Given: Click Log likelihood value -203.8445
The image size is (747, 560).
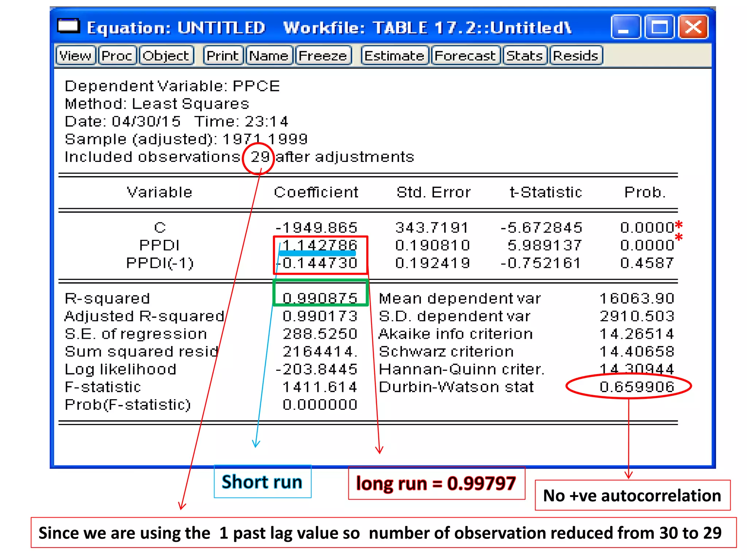Looking at the screenshot, I should [317, 369].
